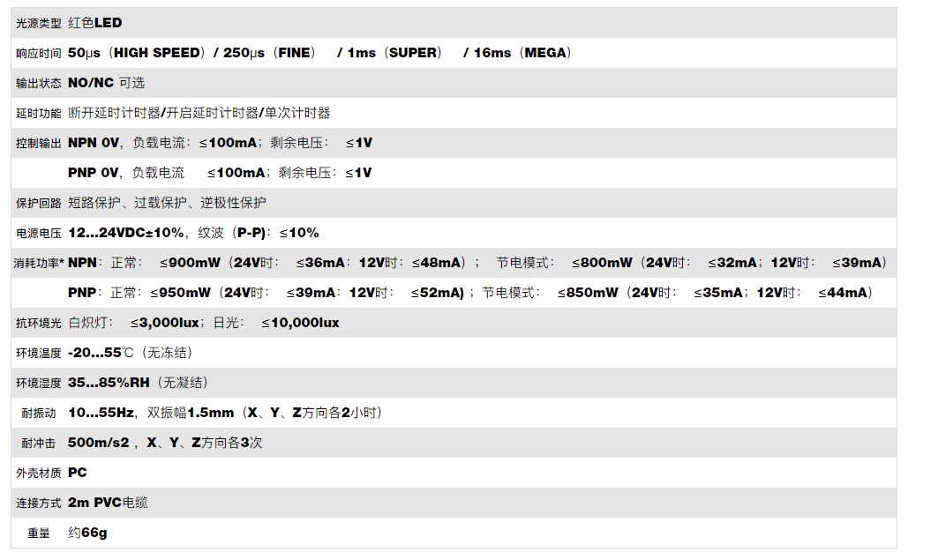Select the 延时功能 label
This screenshot has height=560, width=938.
tap(38, 113)
